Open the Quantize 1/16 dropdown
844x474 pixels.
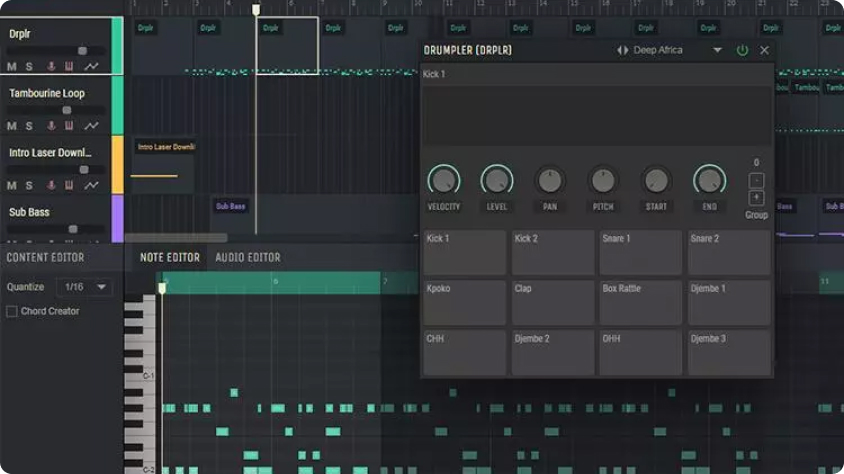(86, 287)
